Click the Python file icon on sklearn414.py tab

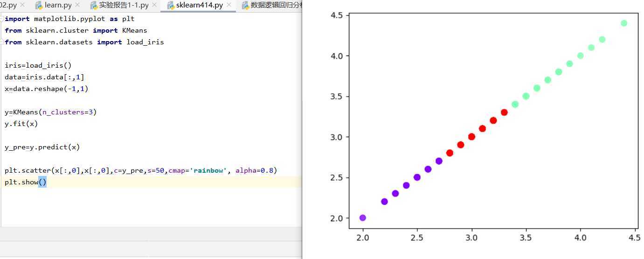(171, 6)
